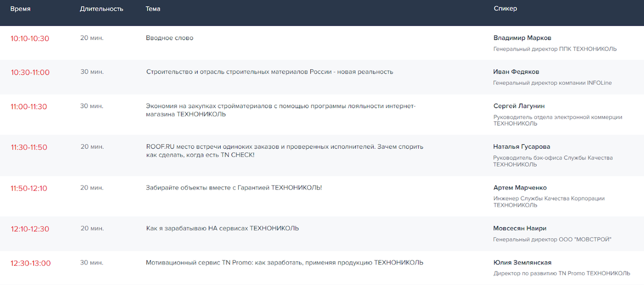Click 'Руководитель бэк-офиса Службы Качества' subtitle
This screenshot has width=644, height=285.
553,161
